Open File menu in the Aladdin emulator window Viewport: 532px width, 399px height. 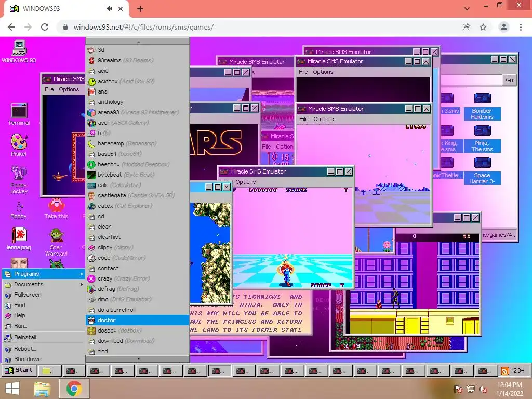49,89
